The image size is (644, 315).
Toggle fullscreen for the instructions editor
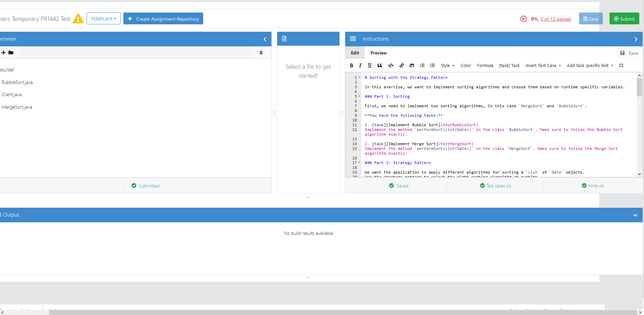pos(621,66)
